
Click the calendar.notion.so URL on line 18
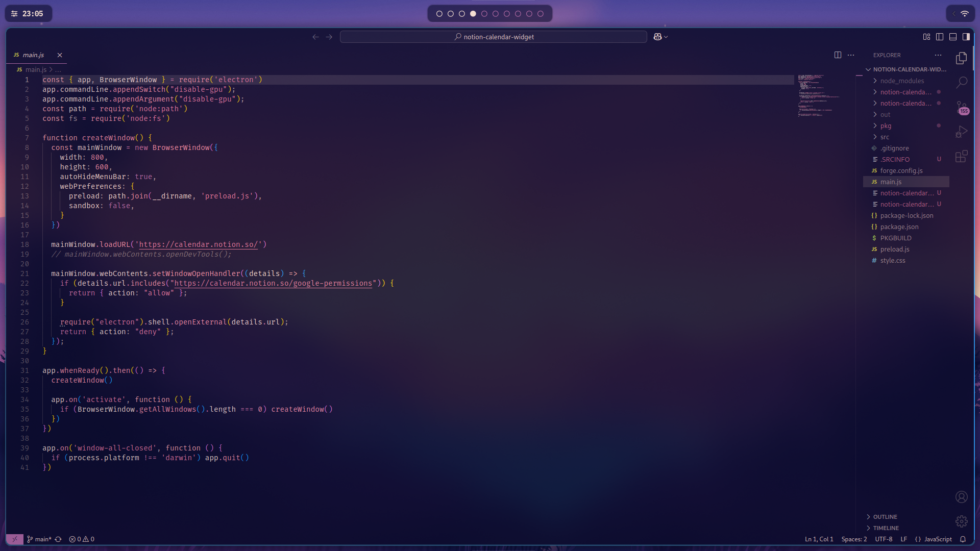point(199,244)
